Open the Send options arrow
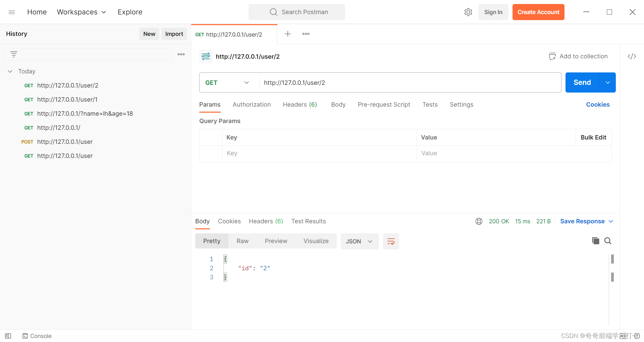Image resolution: width=644 pixels, height=342 pixels. click(x=608, y=82)
